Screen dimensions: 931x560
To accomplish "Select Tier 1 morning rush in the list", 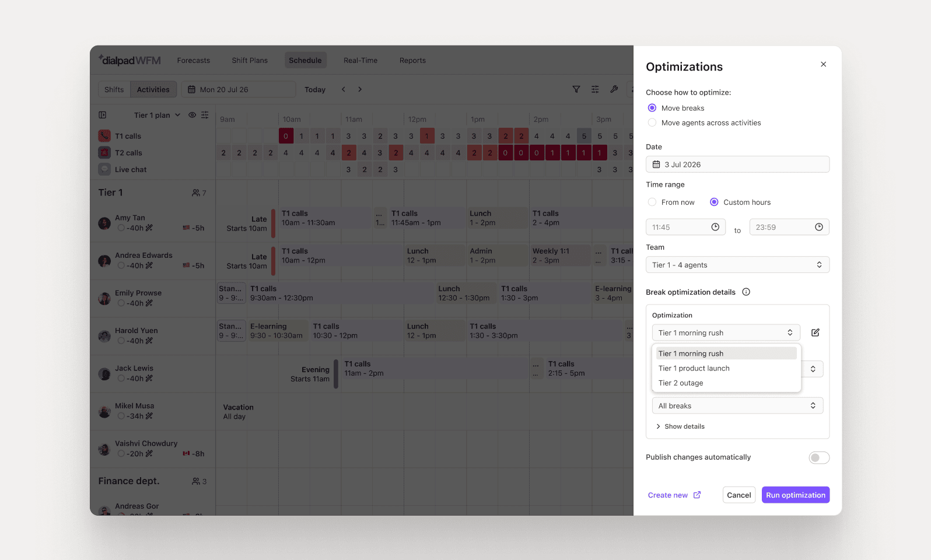I will tap(726, 353).
